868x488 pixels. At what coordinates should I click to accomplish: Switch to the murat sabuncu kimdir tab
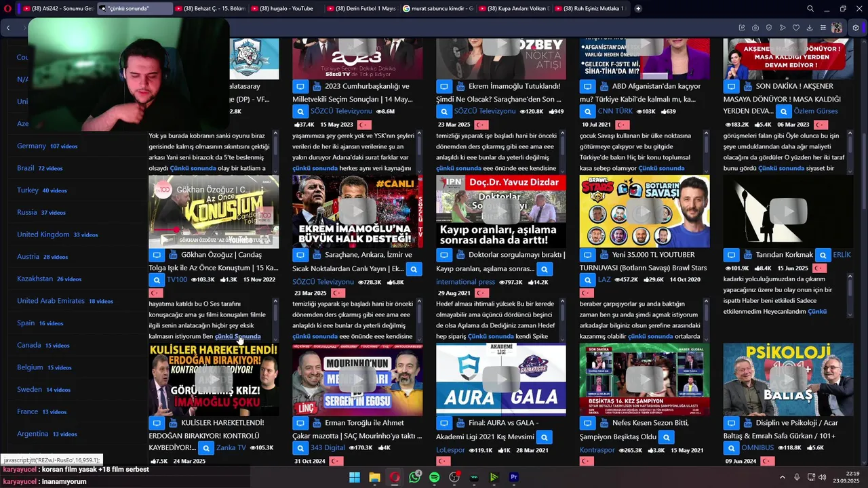[x=438, y=9]
